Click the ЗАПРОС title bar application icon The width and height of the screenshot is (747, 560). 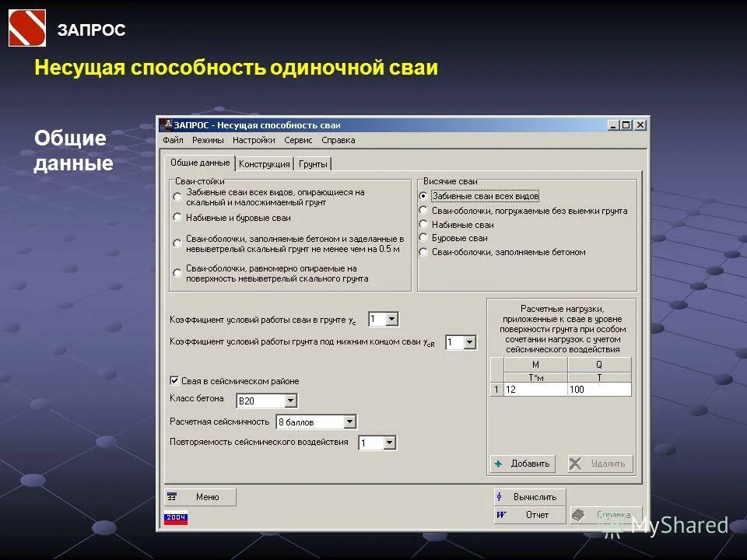click(x=166, y=125)
